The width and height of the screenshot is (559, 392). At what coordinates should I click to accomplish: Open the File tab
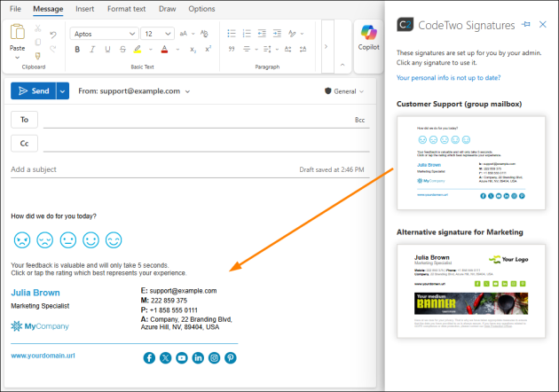point(15,9)
